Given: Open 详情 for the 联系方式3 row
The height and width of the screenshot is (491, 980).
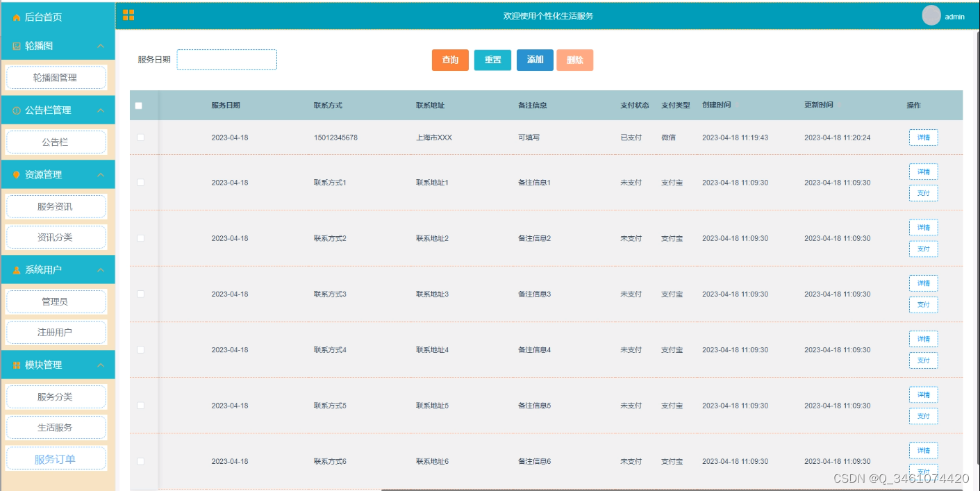Looking at the screenshot, I should (x=923, y=283).
